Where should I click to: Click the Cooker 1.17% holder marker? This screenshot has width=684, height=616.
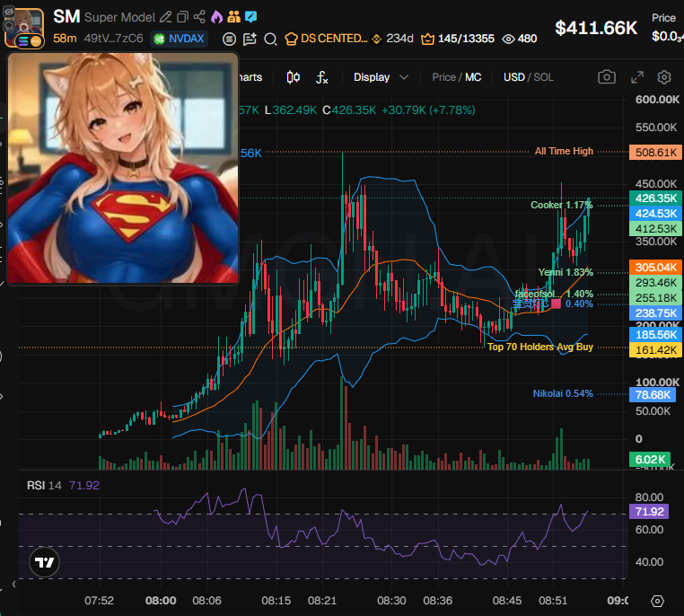click(x=561, y=205)
